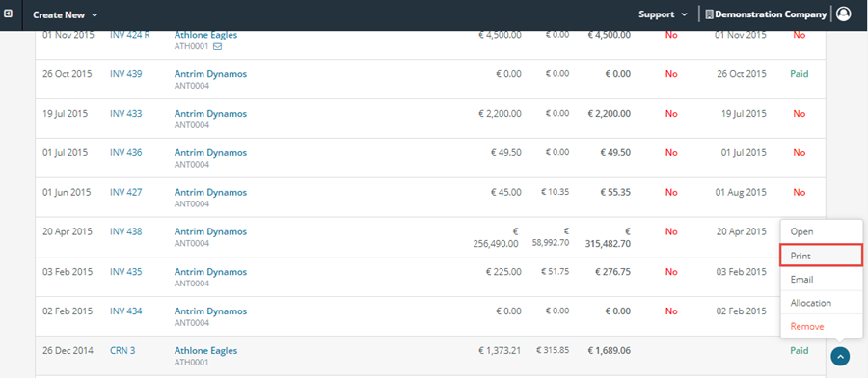Click Remove in the actions menu
Viewport: 868px width, 378px height.
[x=822, y=327]
